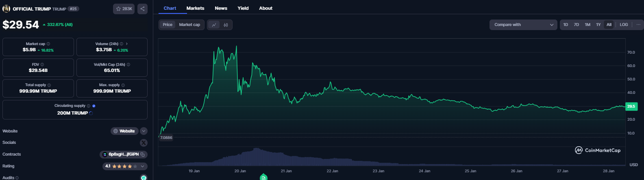Image resolution: width=644 pixels, height=180 pixels.
Task: Add to watchlist via 283K star button
Action: (x=124, y=9)
